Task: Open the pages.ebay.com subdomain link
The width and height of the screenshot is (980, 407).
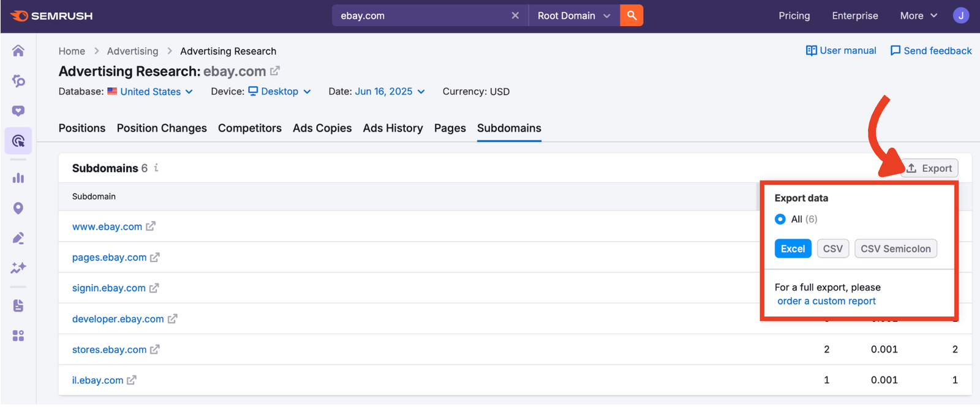Action: 110,258
